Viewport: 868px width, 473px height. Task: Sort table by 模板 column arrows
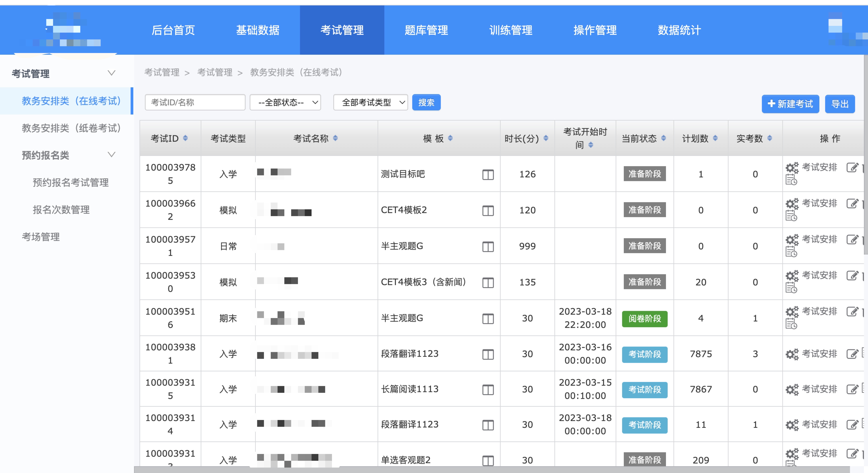[x=450, y=138]
